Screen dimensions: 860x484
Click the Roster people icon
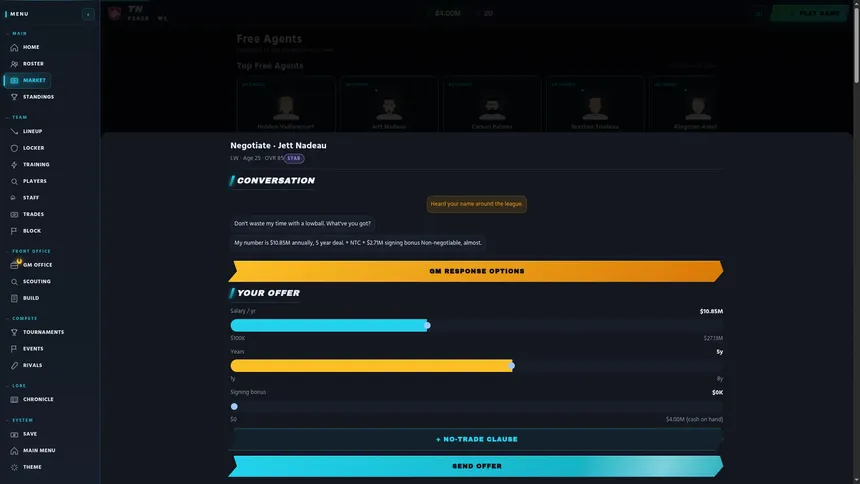coord(14,64)
